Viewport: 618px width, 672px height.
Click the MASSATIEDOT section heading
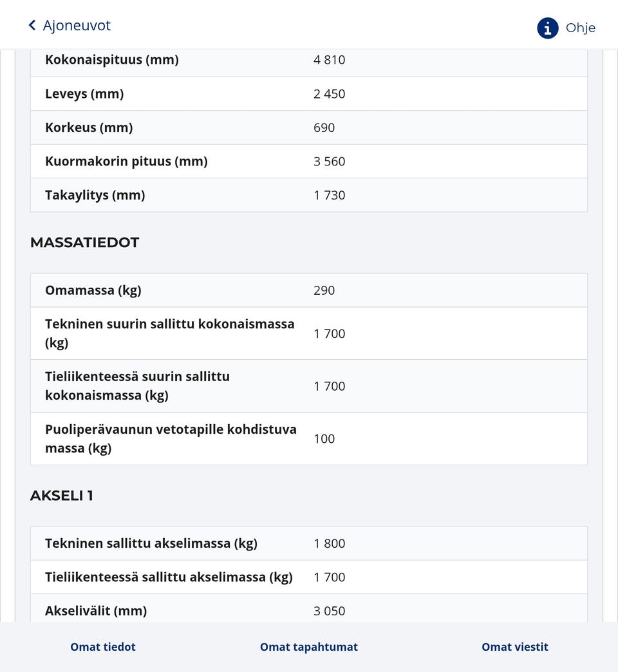[x=84, y=243]
